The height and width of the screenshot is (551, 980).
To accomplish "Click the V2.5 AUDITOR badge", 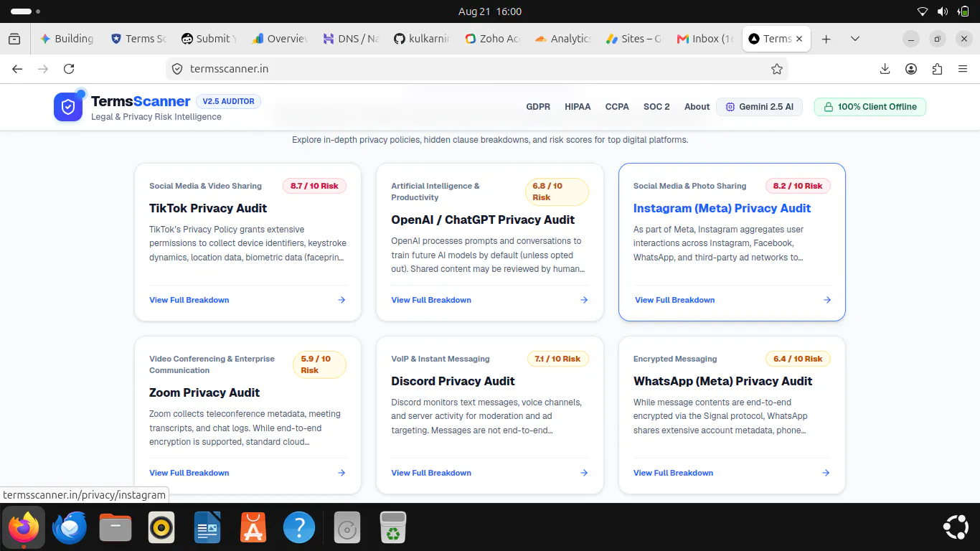I will [228, 101].
